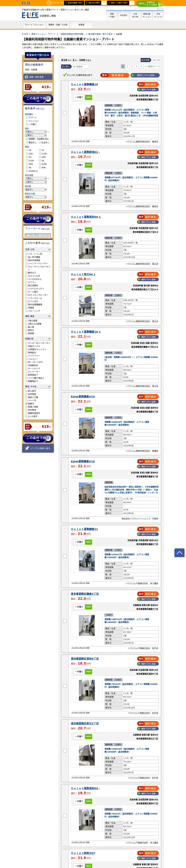Open the 賃料 上限なし dropdown
The width and height of the screenshot is (186, 868).
coord(35,135)
